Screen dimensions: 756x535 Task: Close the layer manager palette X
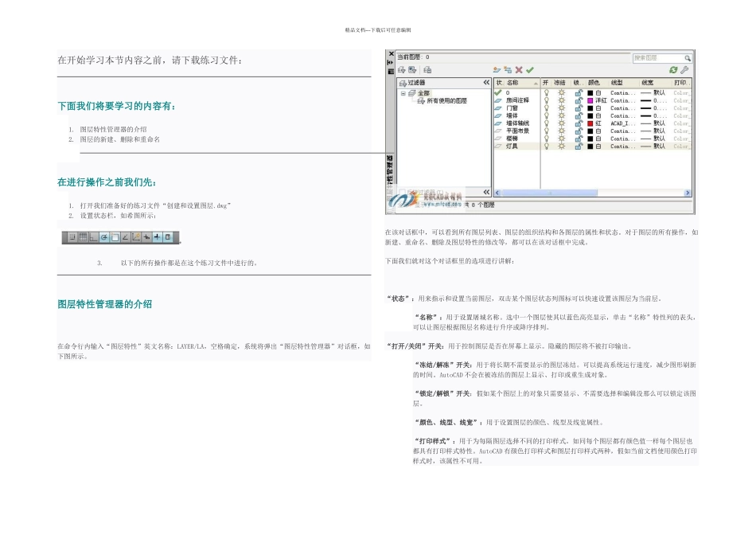pyautogui.click(x=391, y=54)
